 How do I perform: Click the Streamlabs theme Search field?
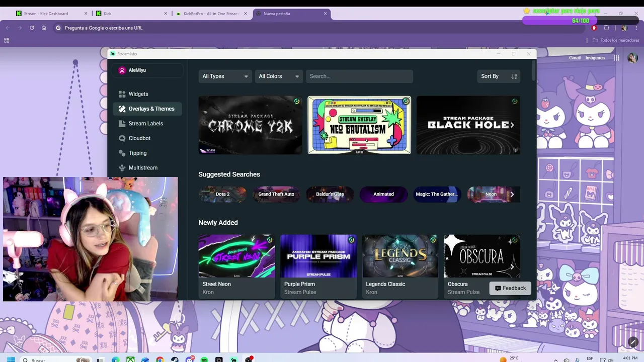[359, 76]
